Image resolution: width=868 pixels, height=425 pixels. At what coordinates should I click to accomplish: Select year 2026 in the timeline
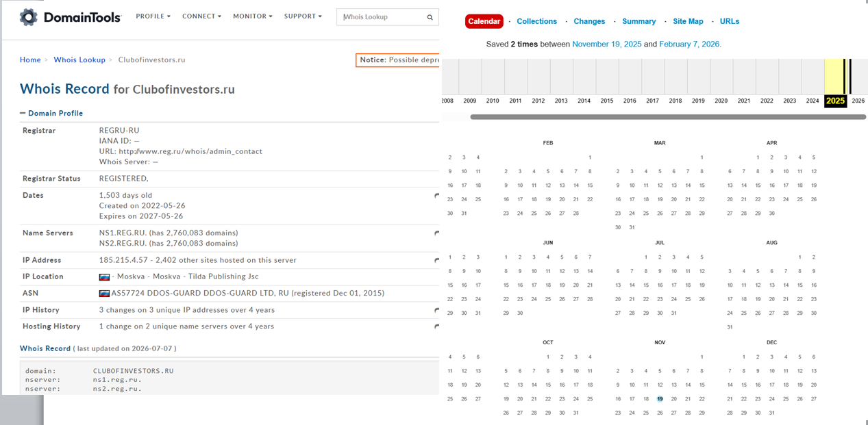[x=858, y=101]
